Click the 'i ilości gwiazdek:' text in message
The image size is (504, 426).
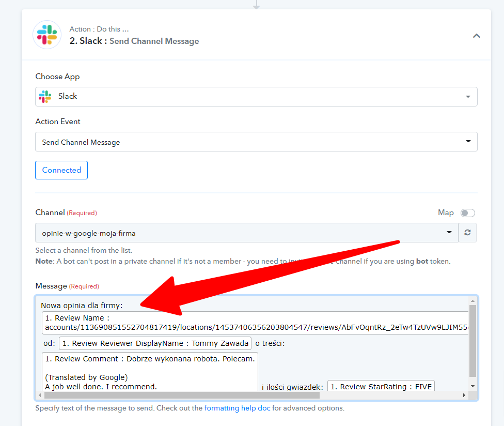point(292,387)
